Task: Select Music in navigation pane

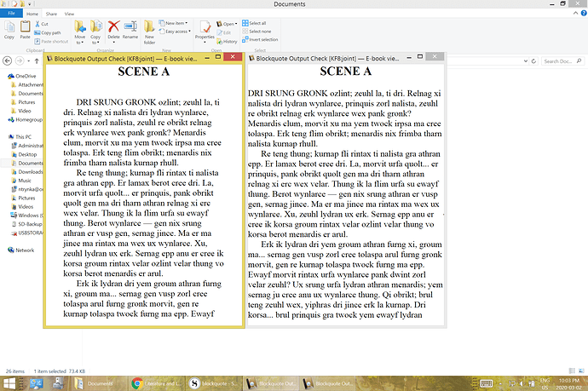Action: 22,181
